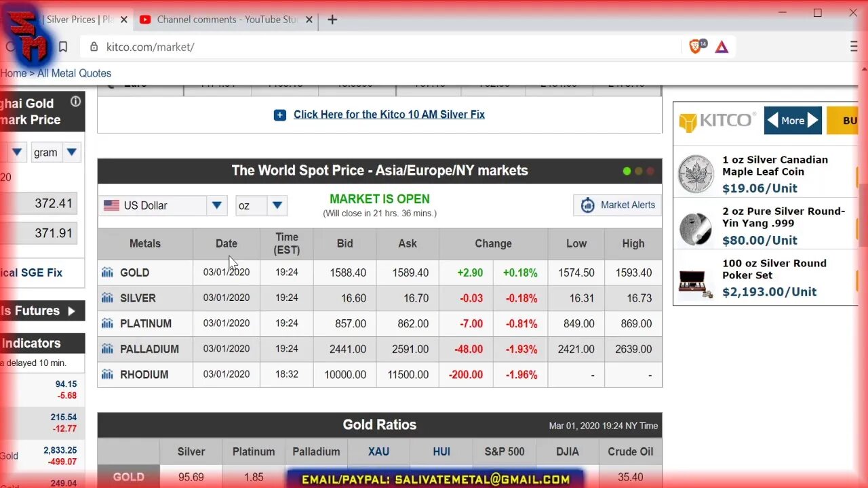Click the gold bid value 1588.40
Screen dimensions: 868x488
[x=348, y=272]
